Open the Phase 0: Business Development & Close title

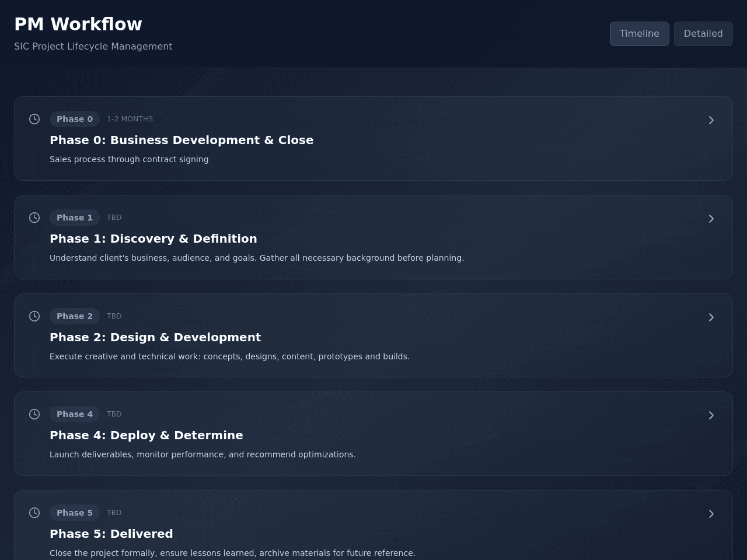point(181,140)
